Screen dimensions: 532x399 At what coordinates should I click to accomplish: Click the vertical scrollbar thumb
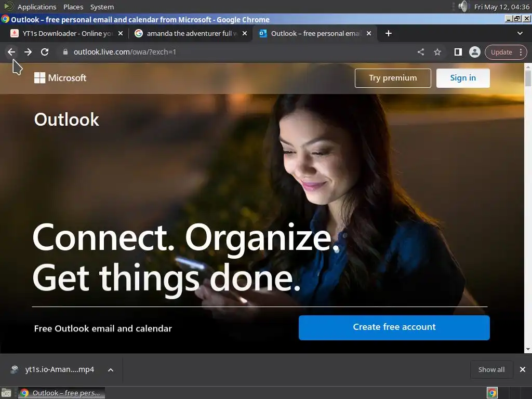(528, 78)
